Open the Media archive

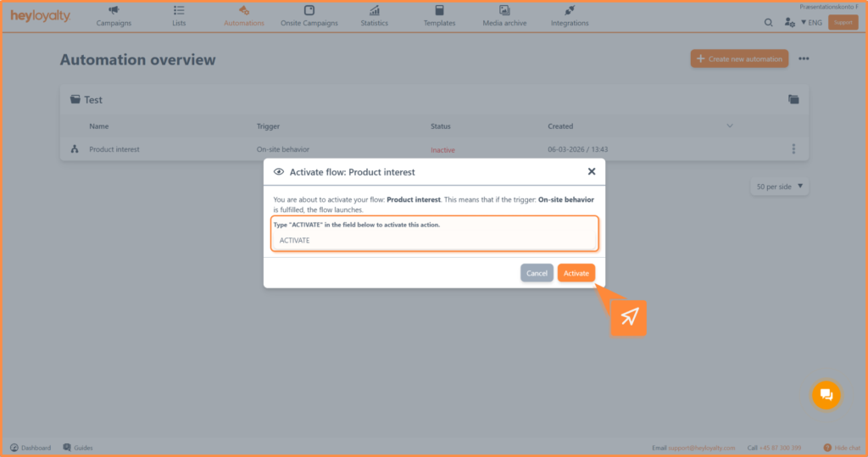(504, 16)
